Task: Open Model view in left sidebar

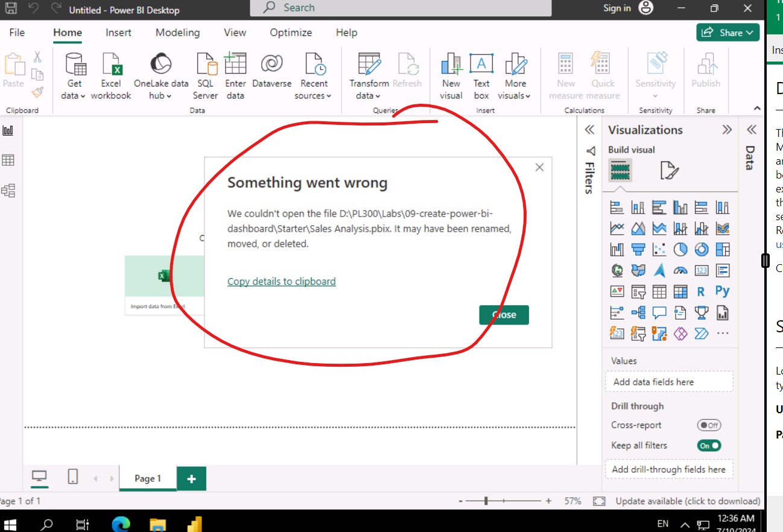Action: point(8,191)
